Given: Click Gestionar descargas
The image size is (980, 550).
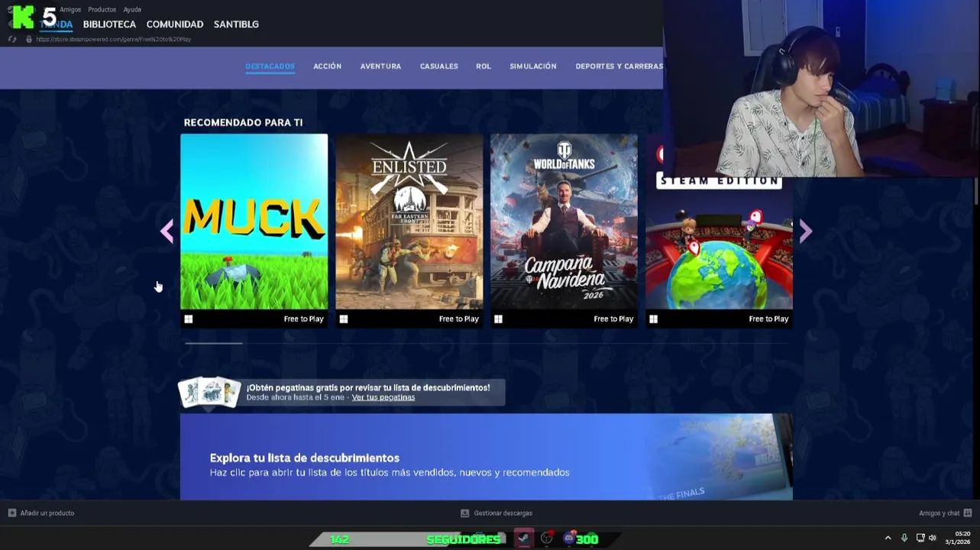Looking at the screenshot, I should tap(503, 513).
